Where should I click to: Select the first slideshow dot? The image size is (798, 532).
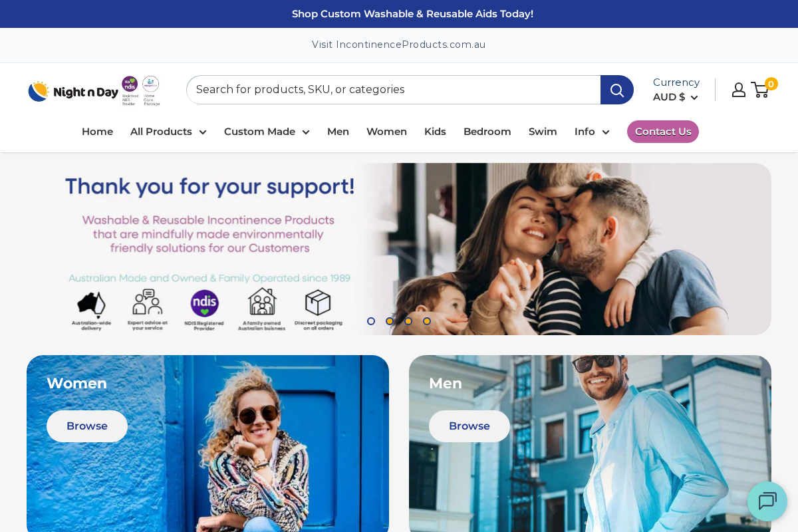(371, 321)
